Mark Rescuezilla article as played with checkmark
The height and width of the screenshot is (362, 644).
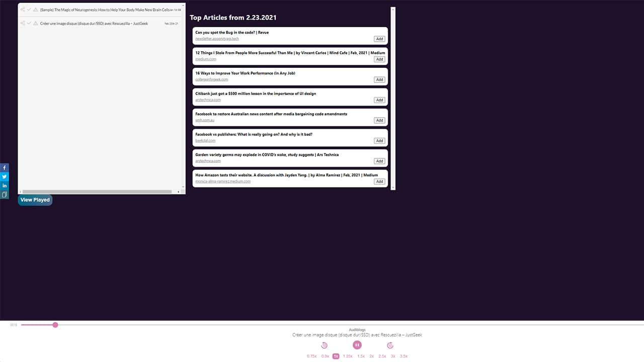(29, 23)
